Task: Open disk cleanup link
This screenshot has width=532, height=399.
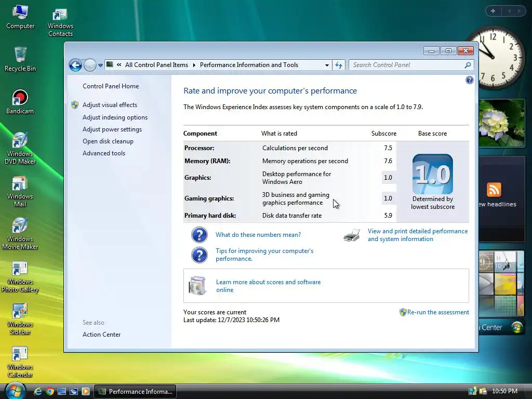Action: coord(108,141)
